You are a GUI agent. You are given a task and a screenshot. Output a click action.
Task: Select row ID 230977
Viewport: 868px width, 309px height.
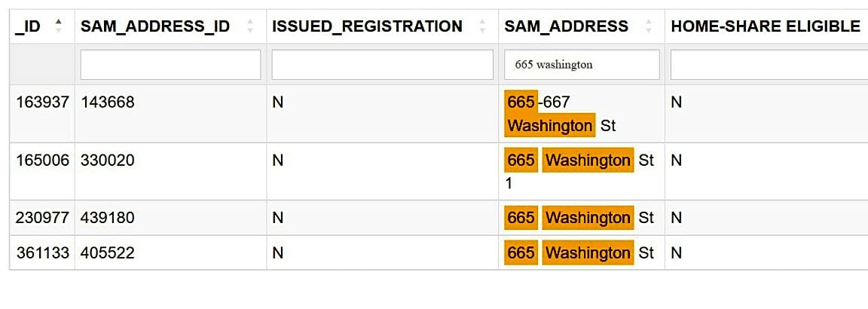(42, 218)
